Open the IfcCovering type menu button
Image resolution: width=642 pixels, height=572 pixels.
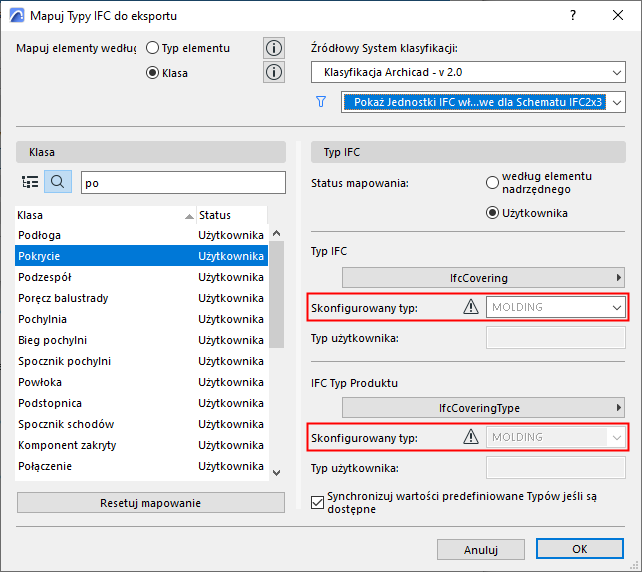[484, 277]
